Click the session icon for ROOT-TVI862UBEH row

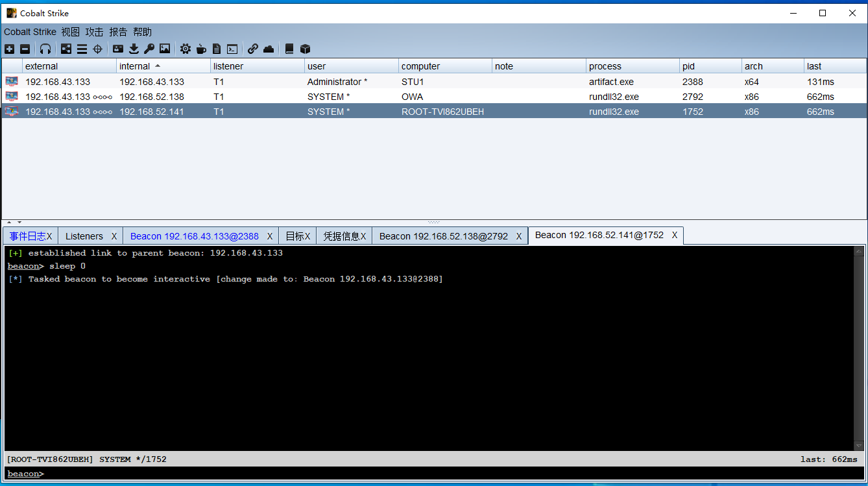coord(12,112)
